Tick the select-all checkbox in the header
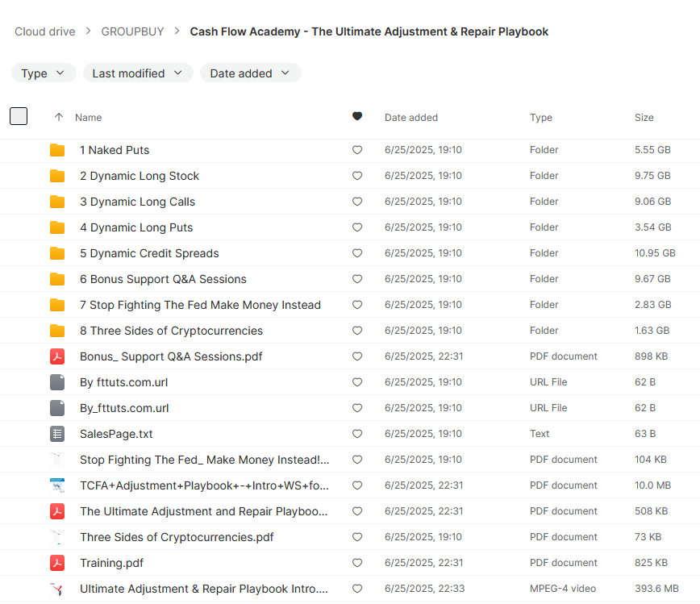The width and height of the screenshot is (700, 604). point(19,116)
